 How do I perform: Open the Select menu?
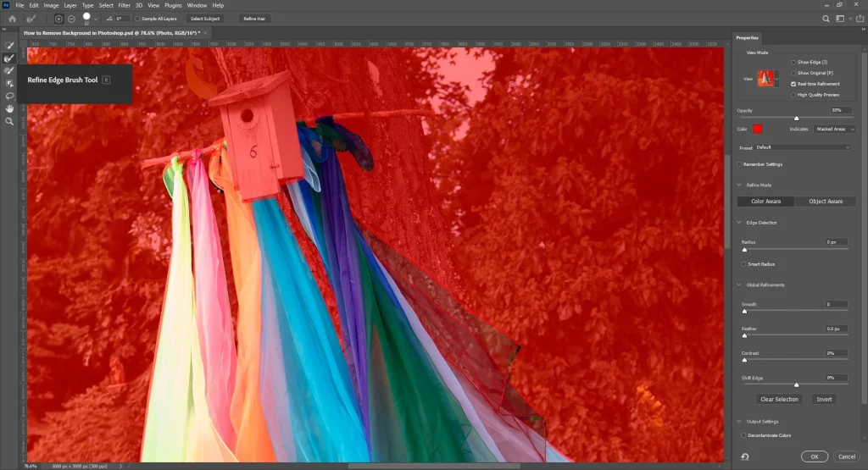(x=106, y=6)
